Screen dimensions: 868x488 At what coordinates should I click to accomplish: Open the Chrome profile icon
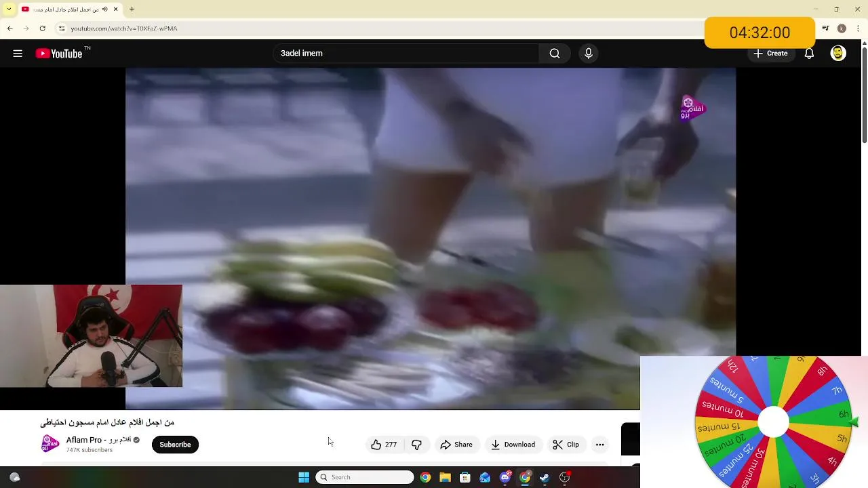click(842, 28)
